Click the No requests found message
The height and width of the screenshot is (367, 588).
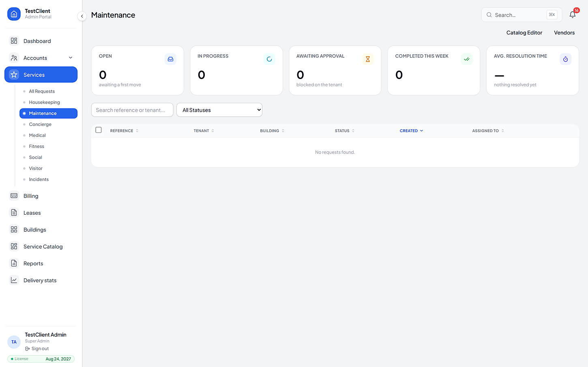[x=335, y=152]
